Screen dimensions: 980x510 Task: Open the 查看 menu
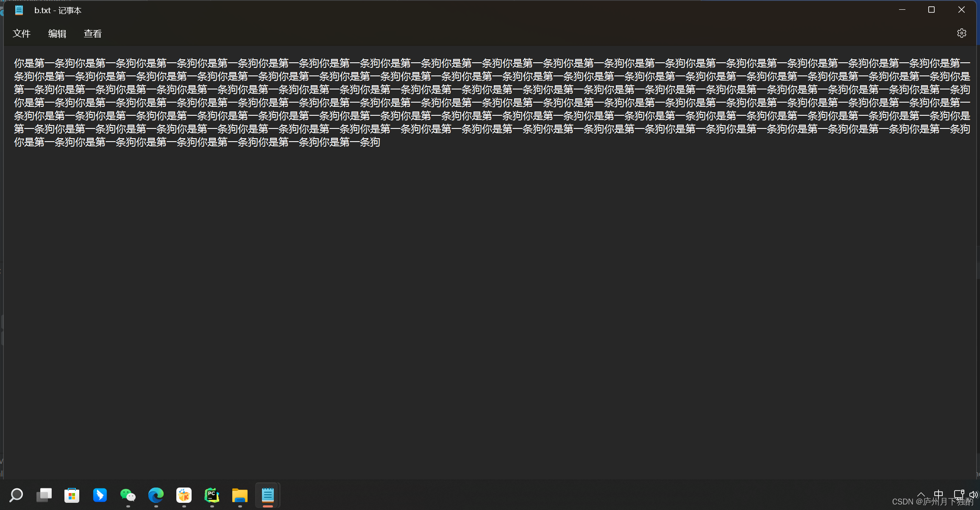tap(93, 33)
